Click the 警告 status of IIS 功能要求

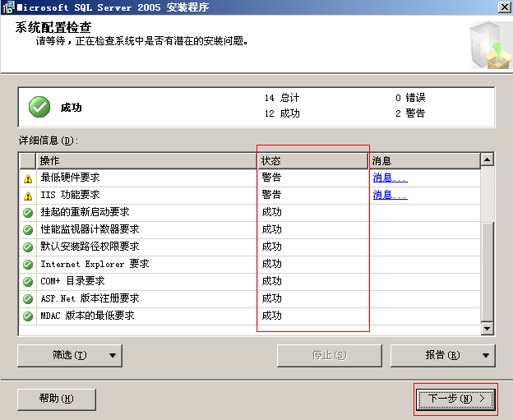pyautogui.click(x=271, y=195)
